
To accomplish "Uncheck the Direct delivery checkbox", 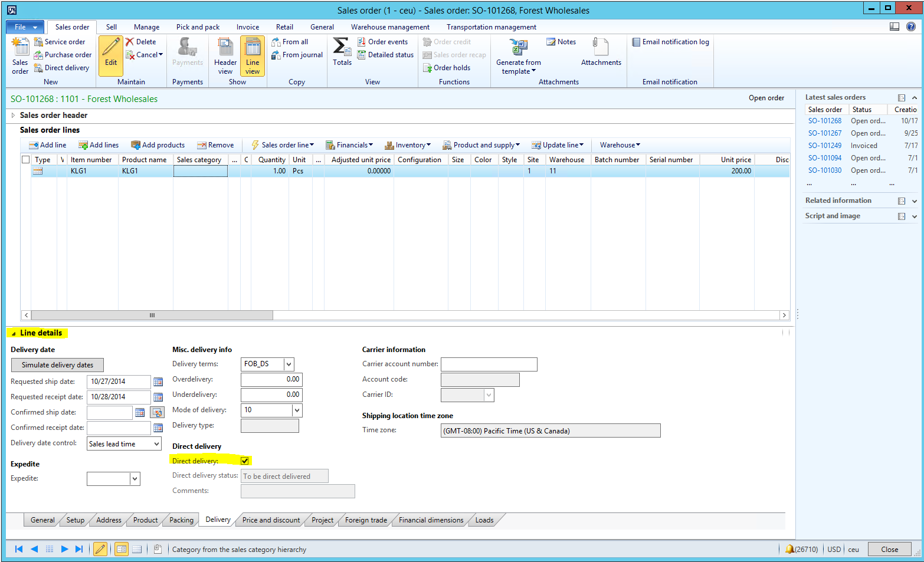I will [x=245, y=461].
